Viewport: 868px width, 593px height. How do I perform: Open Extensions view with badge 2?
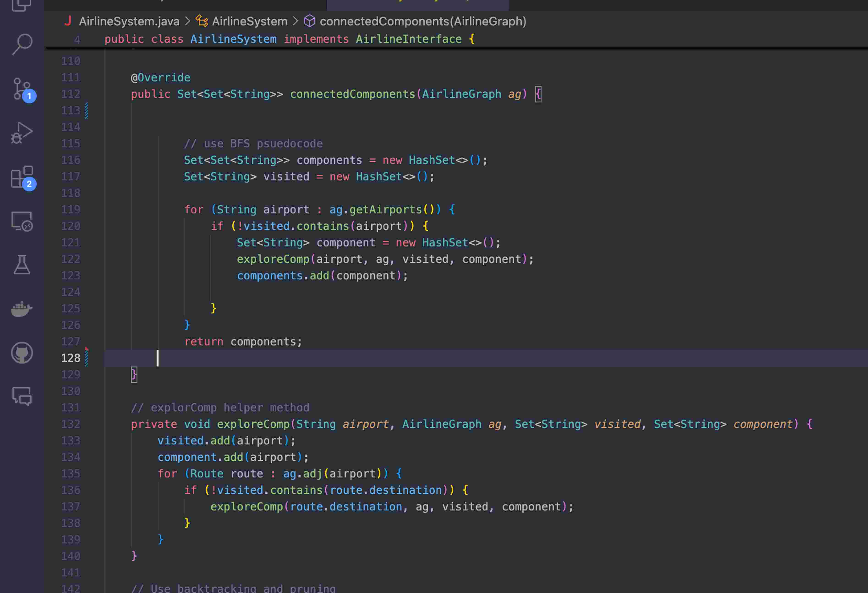[x=22, y=177]
